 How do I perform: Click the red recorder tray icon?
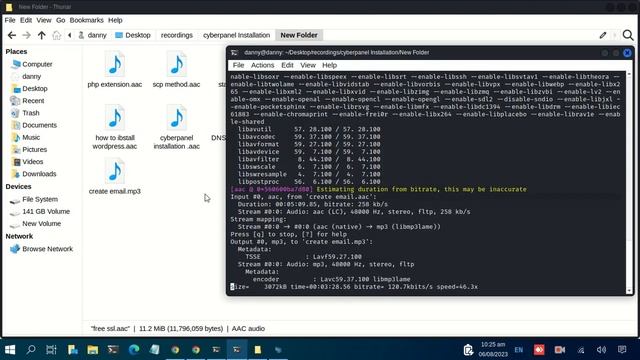539,350
